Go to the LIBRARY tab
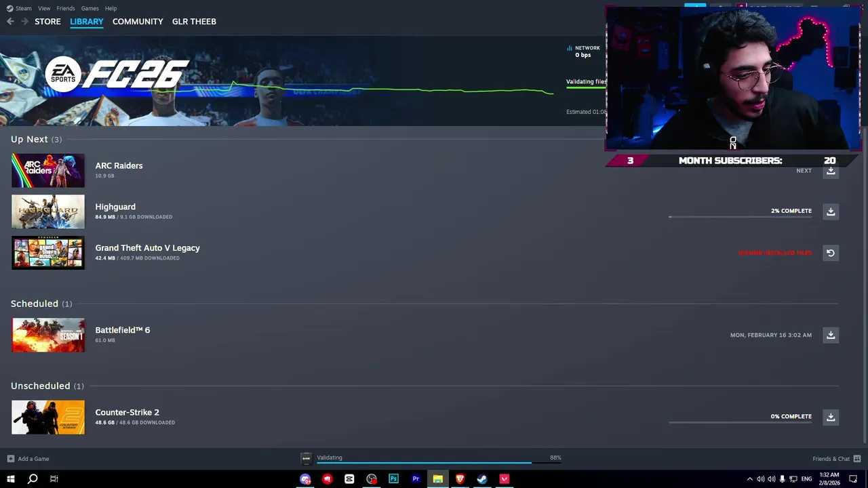The image size is (868, 488). click(87, 22)
